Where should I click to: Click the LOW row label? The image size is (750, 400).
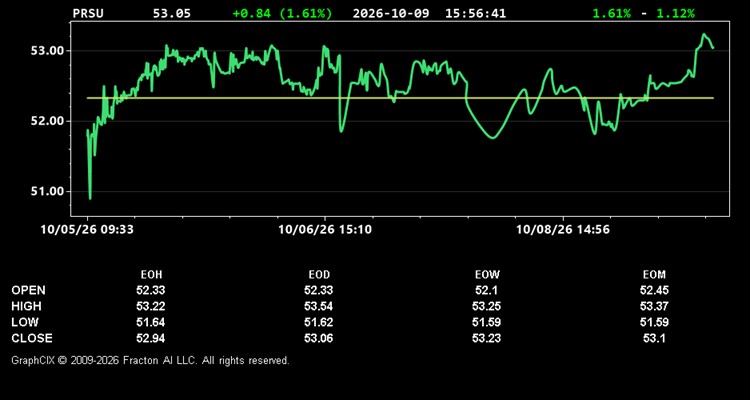[25, 322]
